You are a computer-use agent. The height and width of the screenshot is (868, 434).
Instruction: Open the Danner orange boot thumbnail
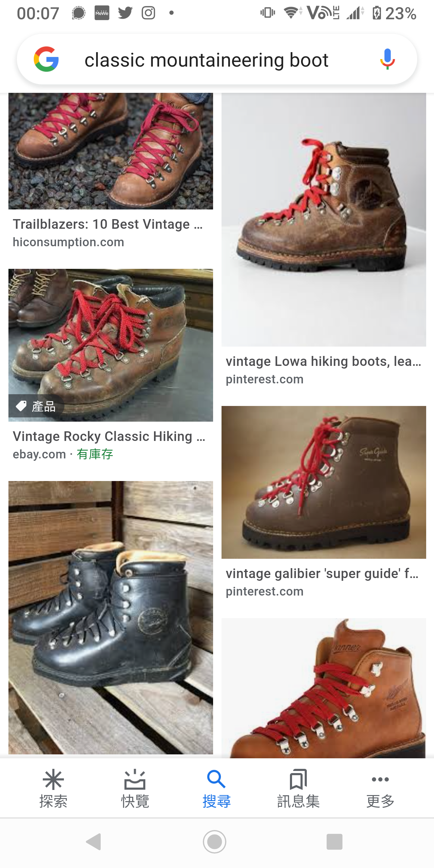323,688
